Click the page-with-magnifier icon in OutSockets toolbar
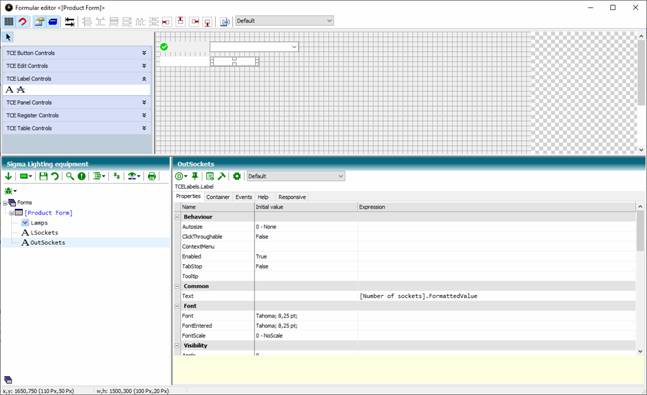The width and height of the screenshot is (647, 395). coord(210,176)
